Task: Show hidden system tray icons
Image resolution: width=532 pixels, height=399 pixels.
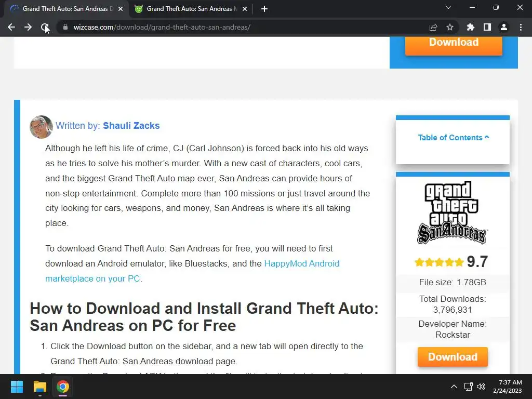Action: (454, 387)
